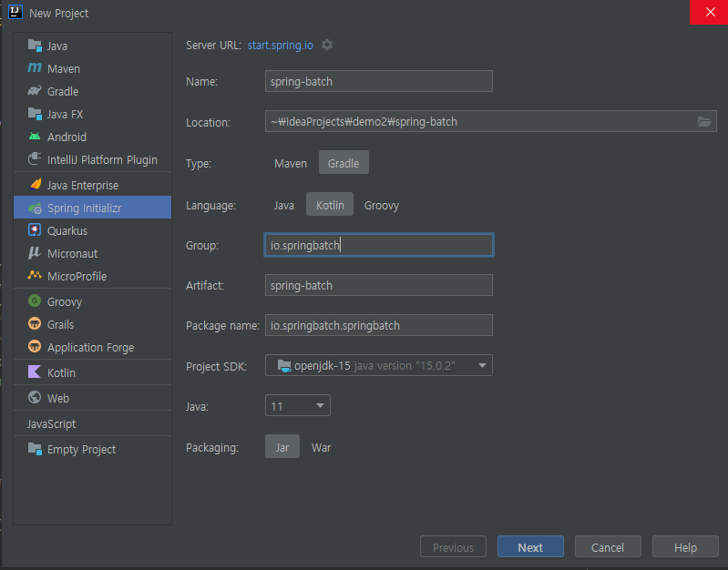Viewport: 728px width, 570px height.
Task: Open server URL settings gear
Action: point(327,45)
